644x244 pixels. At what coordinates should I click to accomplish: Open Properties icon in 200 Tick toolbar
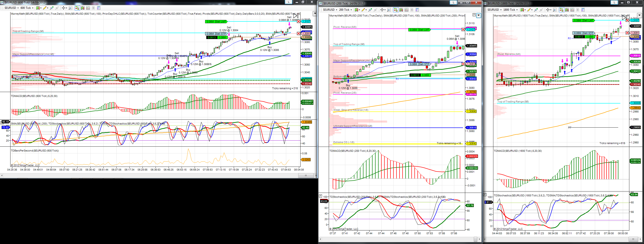[417, 10]
